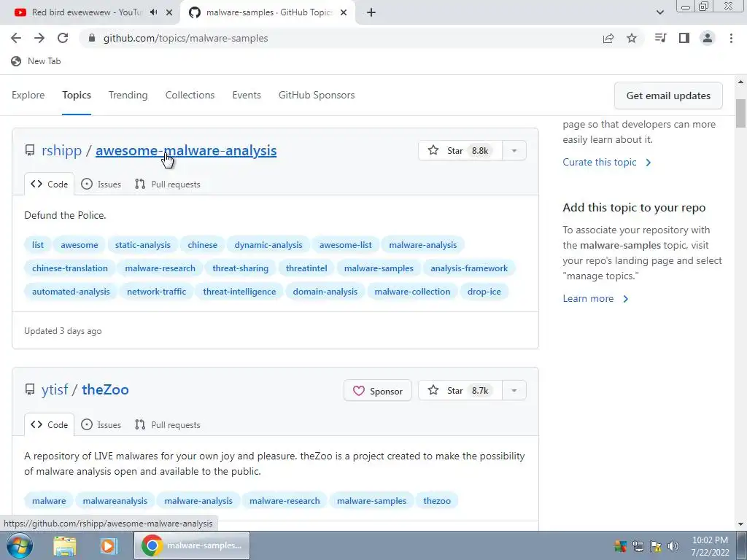Screen dimensions: 747x560
Task: Open Pull requests tab of awesome-malware-analysis
Action: coord(167,184)
